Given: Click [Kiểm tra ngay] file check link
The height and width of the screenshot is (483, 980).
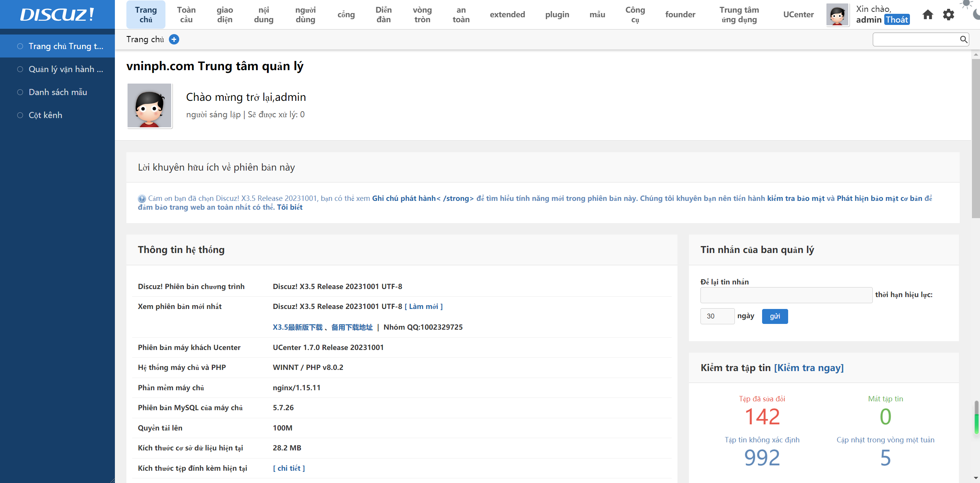Looking at the screenshot, I should tap(809, 368).
